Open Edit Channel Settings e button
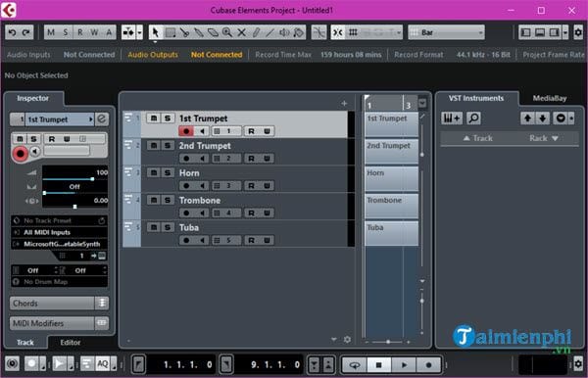The image size is (588, 378). click(102, 119)
